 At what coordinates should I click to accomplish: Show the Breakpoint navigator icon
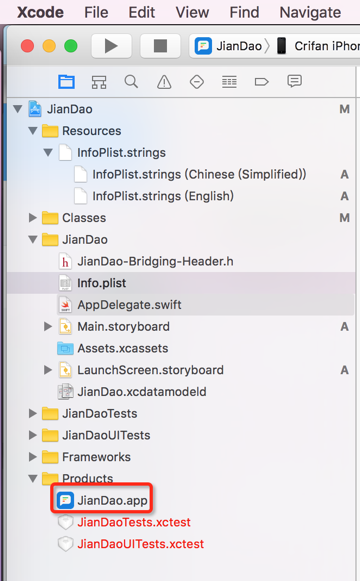(x=261, y=82)
